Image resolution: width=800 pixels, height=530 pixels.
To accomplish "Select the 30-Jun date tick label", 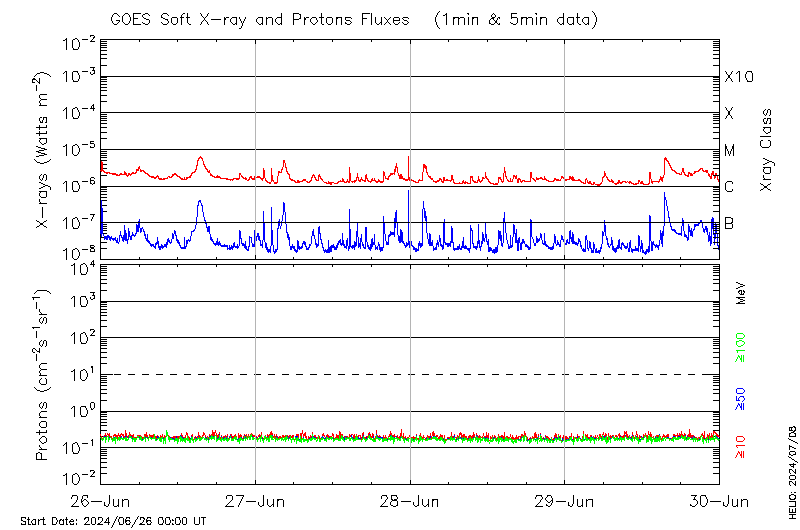I will (718, 501).
